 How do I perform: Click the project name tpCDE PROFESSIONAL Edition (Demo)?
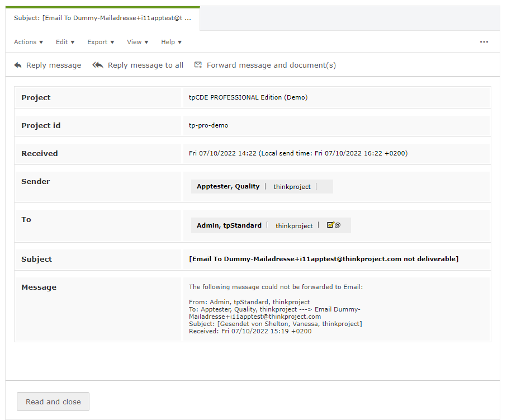[248, 97]
